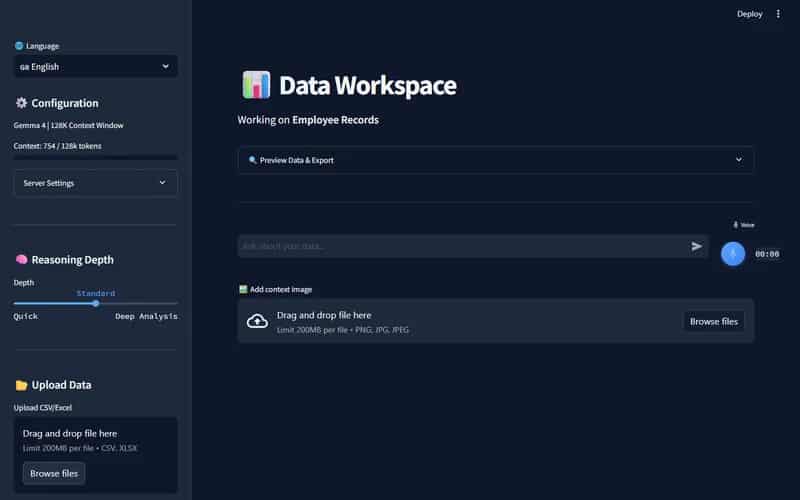Click the CSV drag and drop area
Viewport: 800px width, 500px height.
(x=95, y=455)
